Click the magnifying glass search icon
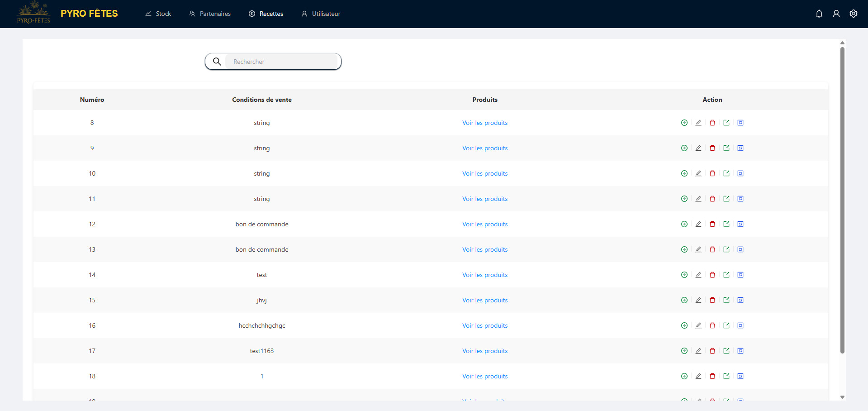This screenshot has width=868, height=411. pyautogui.click(x=217, y=62)
